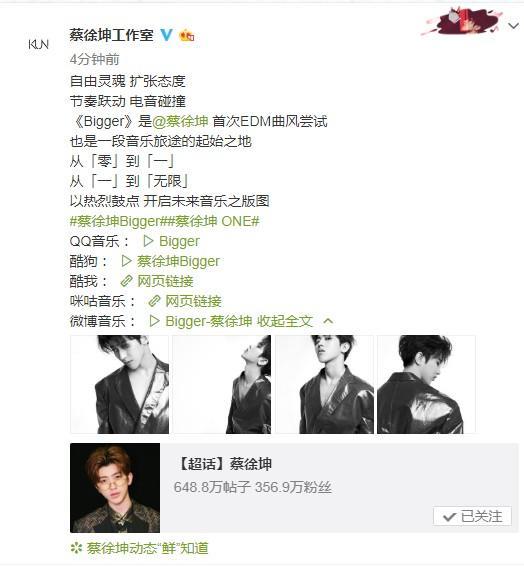Click the flower icon beside 蔡徐坤动态
This screenshot has width=524, height=567.
click(x=76, y=548)
